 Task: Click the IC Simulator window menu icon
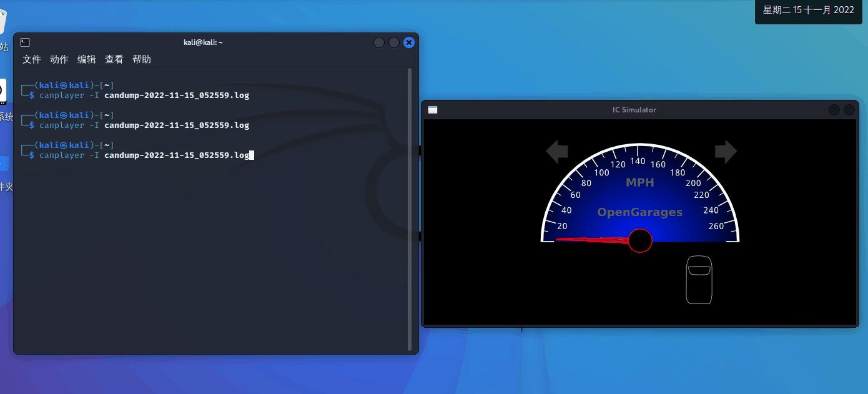pyautogui.click(x=433, y=110)
